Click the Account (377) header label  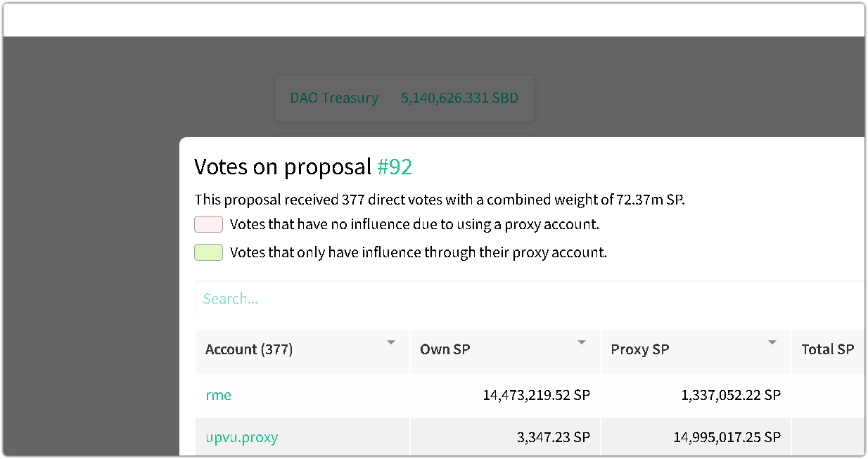[249, 349]
